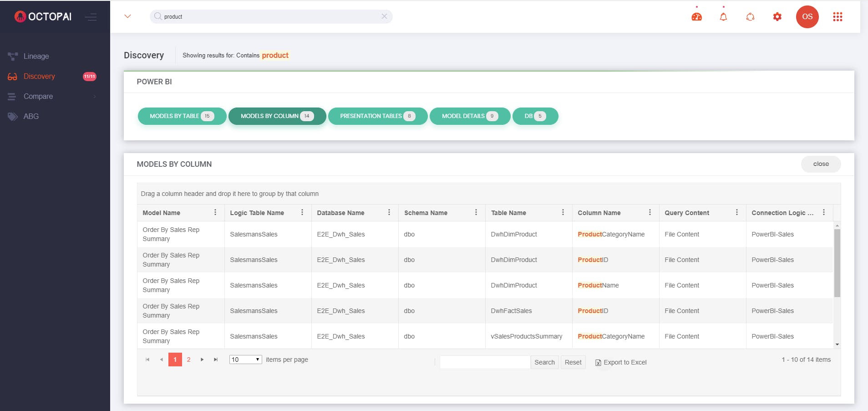Click the table vertical scrollbar thumb
This screenshot has height=411, width=868.
(837, 263)
